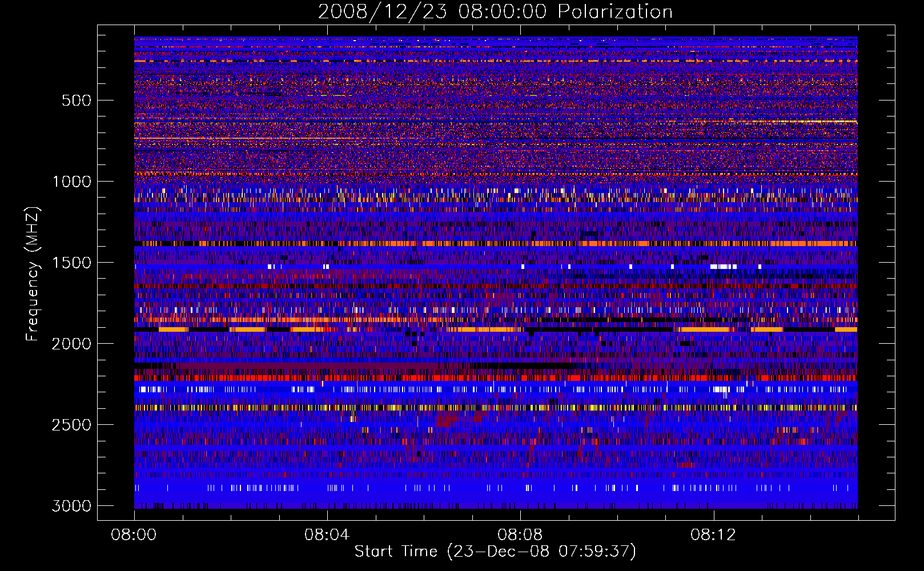Click the 08:00 time tick label
Screen dimensions: 924x571
coord(134,535)
